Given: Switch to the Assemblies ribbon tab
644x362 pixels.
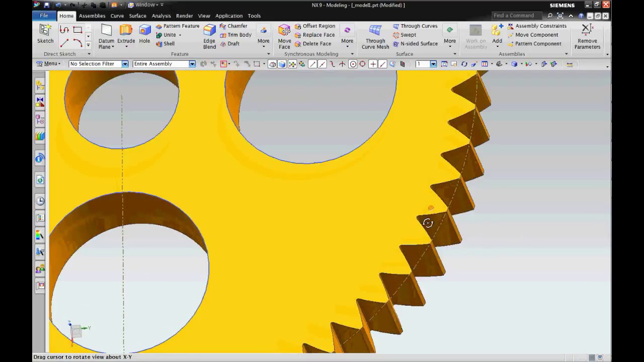Looking at the screenshot, I should (92, 16).
